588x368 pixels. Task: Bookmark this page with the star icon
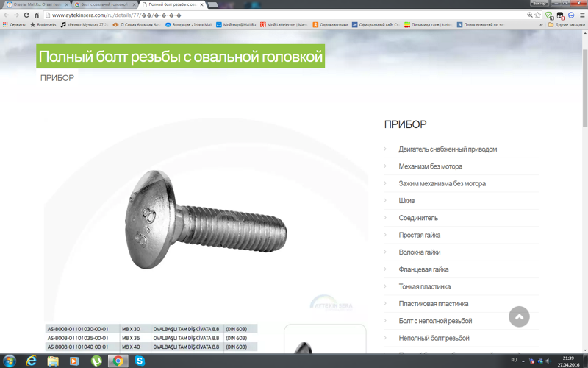pyautogui.click(x=538, y=15)
